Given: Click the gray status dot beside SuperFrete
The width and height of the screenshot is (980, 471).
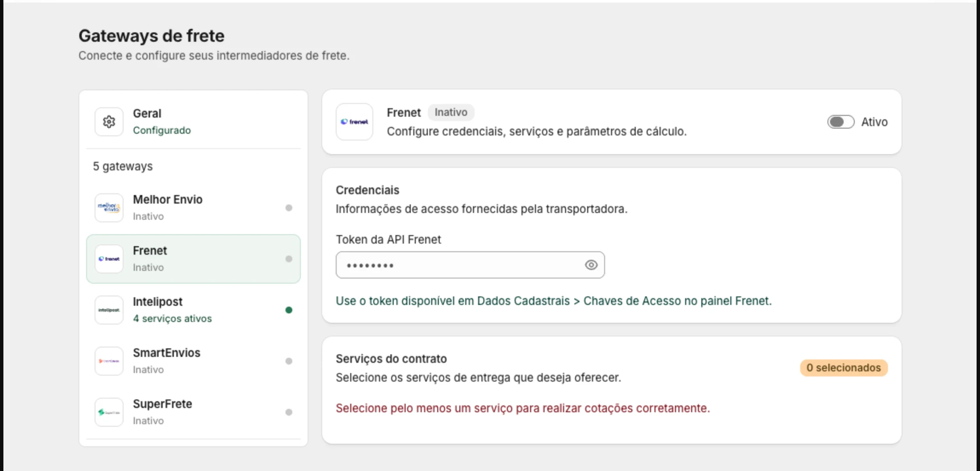Looking at the screenshot, I should click(x=289, y=412).
